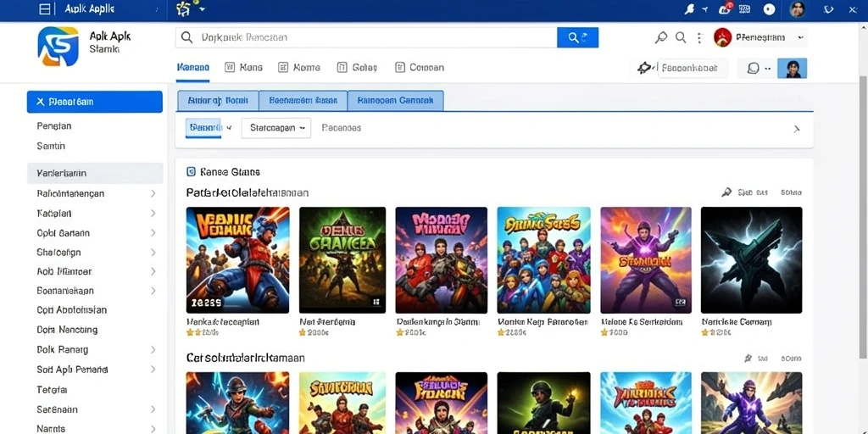Click the Nat Ftarelema game title

point(327,321)
